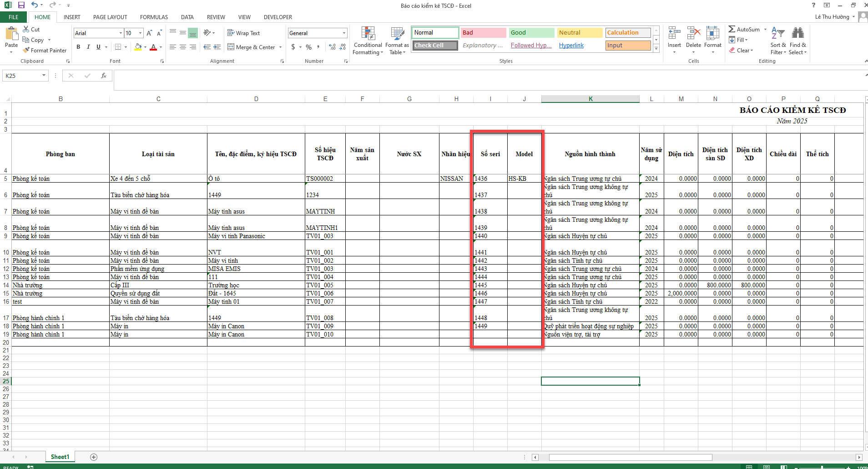Toggle Italic formatting
This screenshot has height=469, width=868.
coord(88,47)
